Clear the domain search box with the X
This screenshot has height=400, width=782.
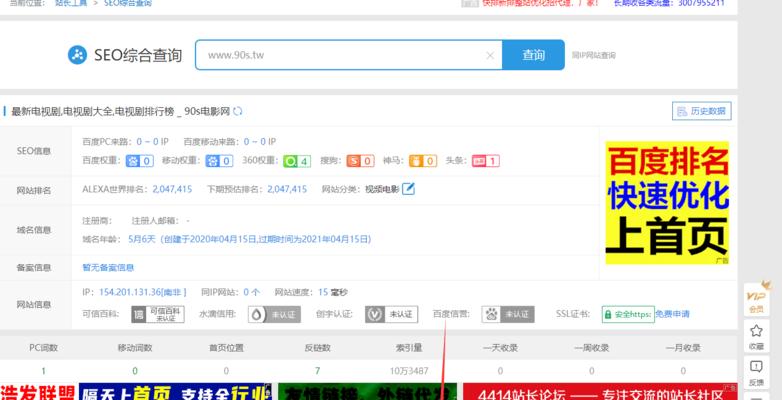click(490, 55)
